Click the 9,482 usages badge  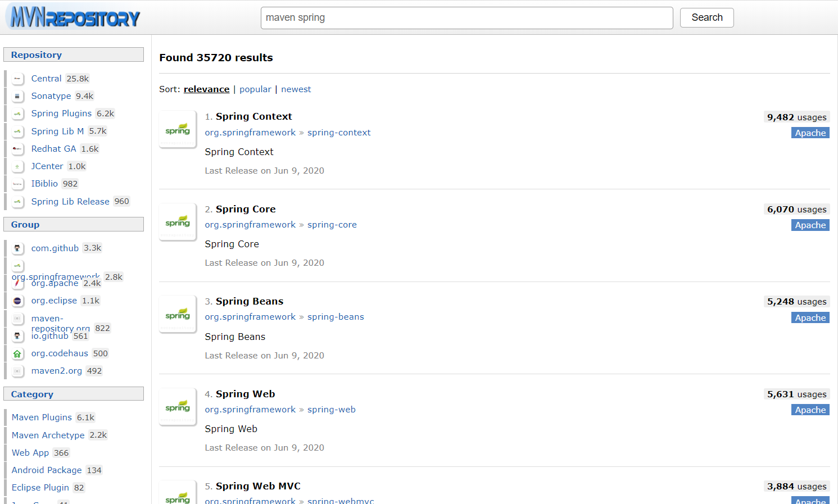pos(797,117)
